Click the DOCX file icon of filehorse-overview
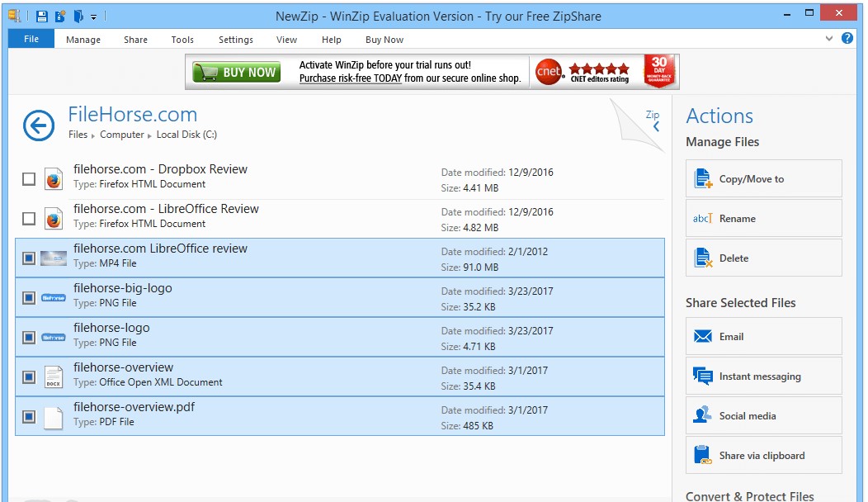This screenshot has width=868, height=502. click(x=54, y=377)
